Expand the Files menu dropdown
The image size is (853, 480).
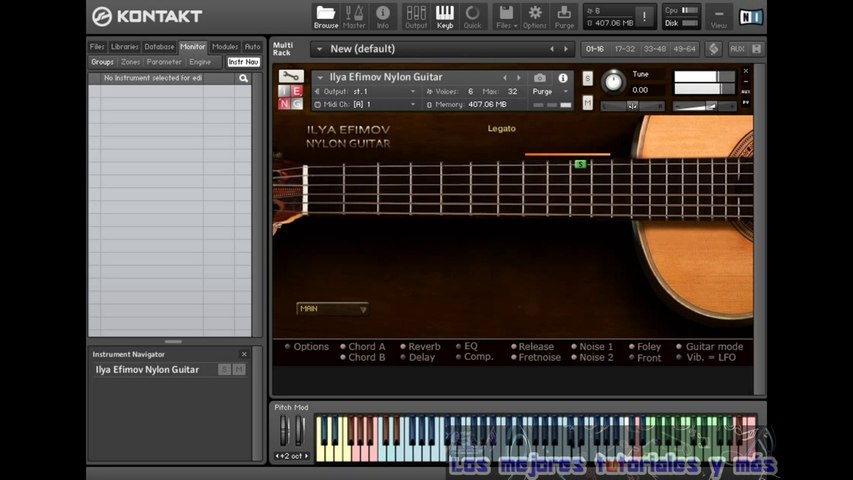click(506, 17)
